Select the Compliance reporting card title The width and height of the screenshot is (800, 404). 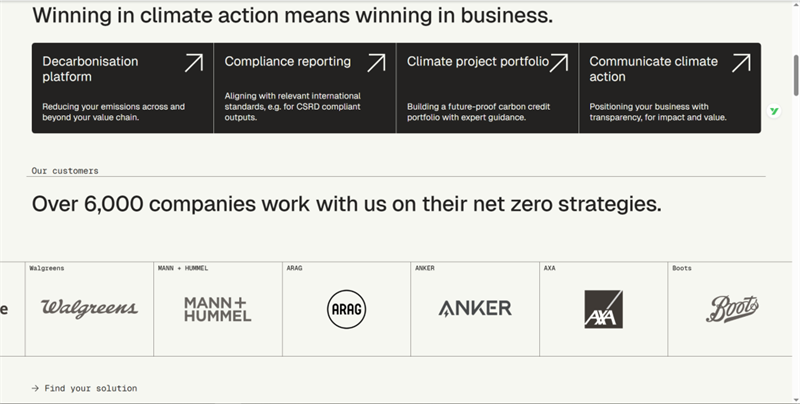point(287,62)
